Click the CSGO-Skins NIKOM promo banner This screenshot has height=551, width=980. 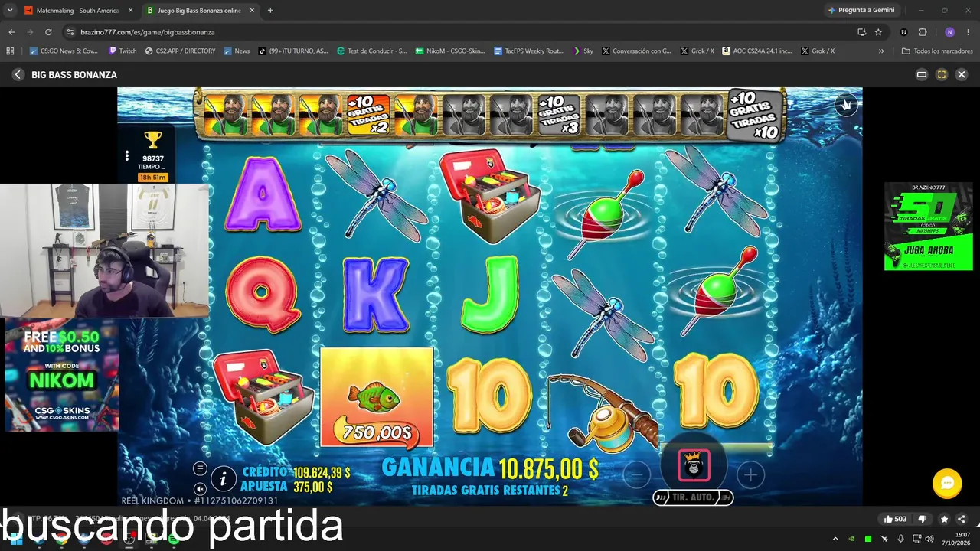[61, 375]
